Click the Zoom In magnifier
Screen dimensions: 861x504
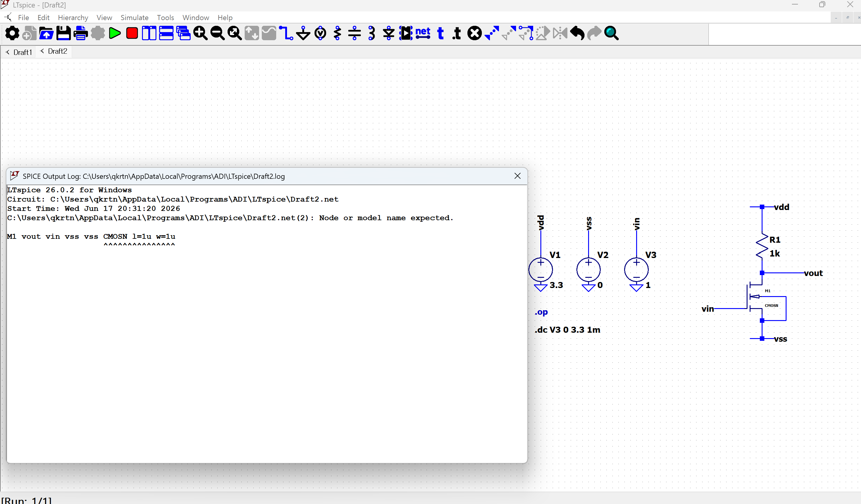point(201,33)
